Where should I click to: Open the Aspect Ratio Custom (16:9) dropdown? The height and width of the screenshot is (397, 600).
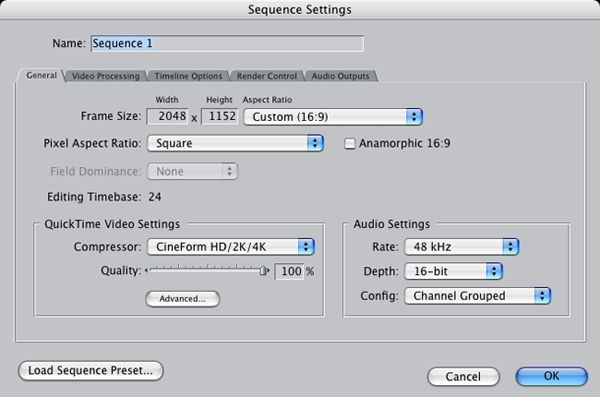[333, 117]
